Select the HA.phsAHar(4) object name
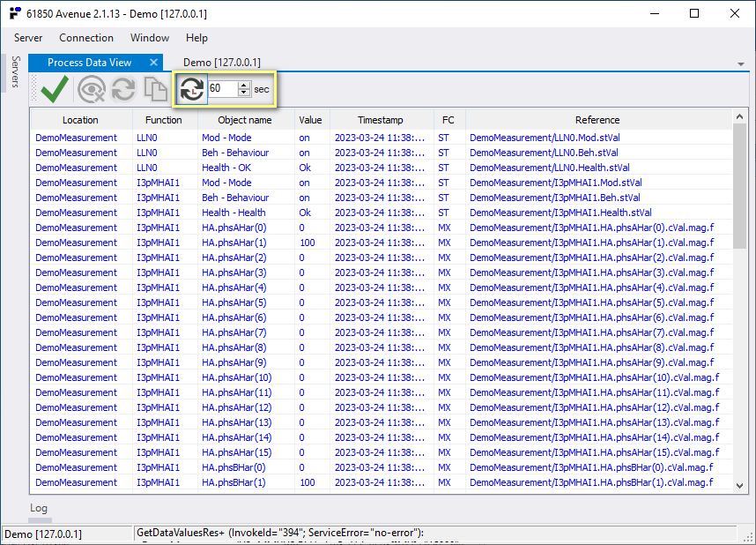Image resolution: width=756 pixels, height=545 pixels. click(x=234, y=287)
